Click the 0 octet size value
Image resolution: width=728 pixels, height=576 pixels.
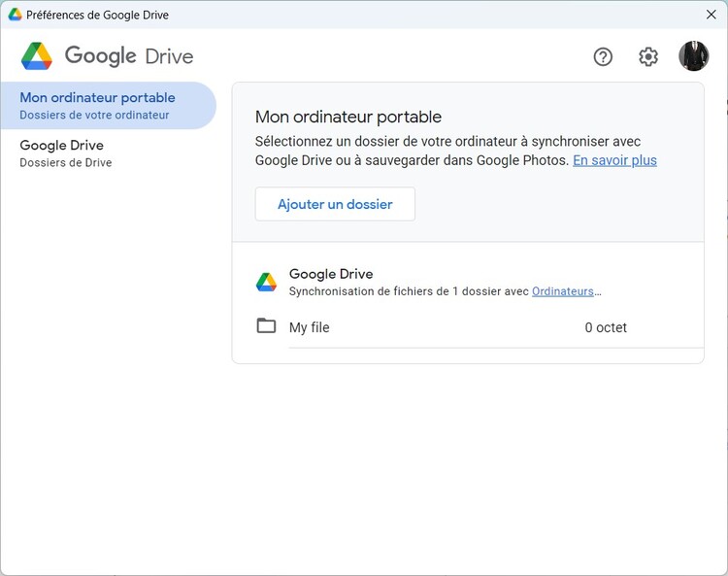pyautogui.click(x=606, y=327)
